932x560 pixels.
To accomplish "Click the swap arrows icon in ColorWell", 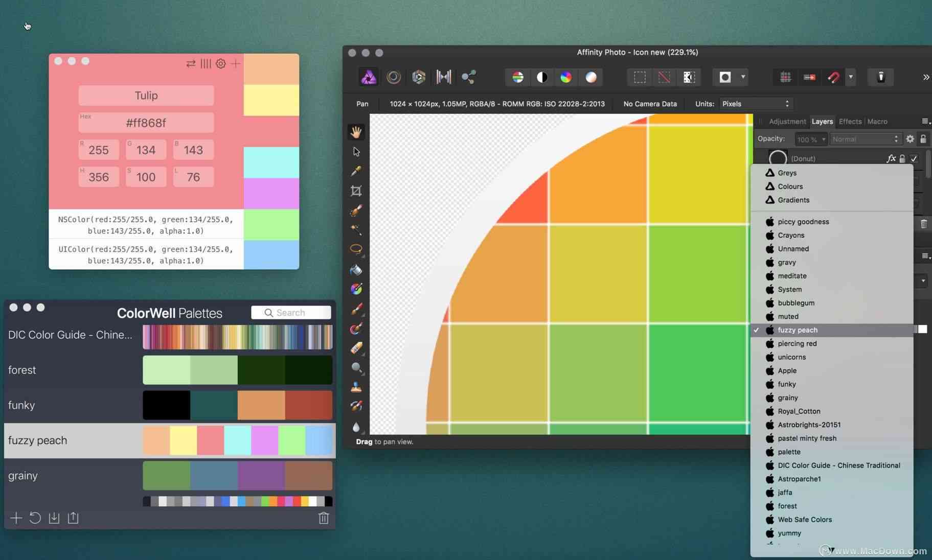I will pyautogui.click(x=191, y=63).
